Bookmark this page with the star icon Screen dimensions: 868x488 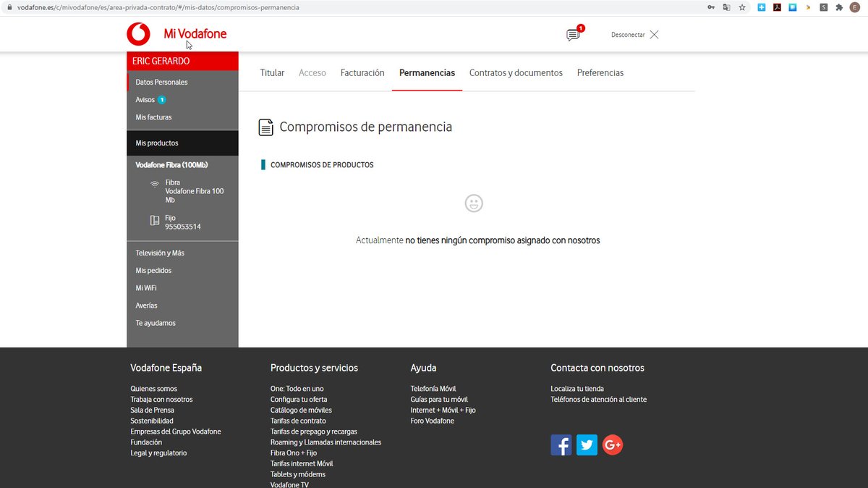tap(742, 7)
